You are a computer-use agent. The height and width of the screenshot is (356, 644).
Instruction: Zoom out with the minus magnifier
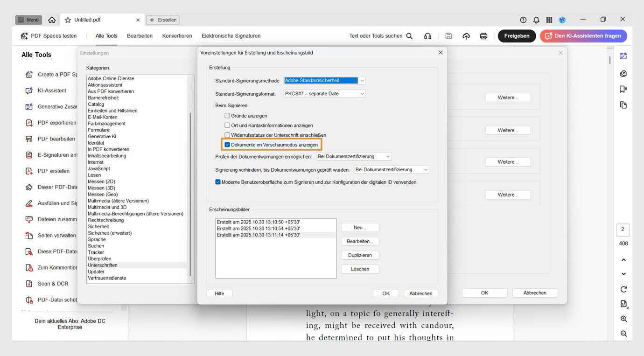[x=623, y=334]
